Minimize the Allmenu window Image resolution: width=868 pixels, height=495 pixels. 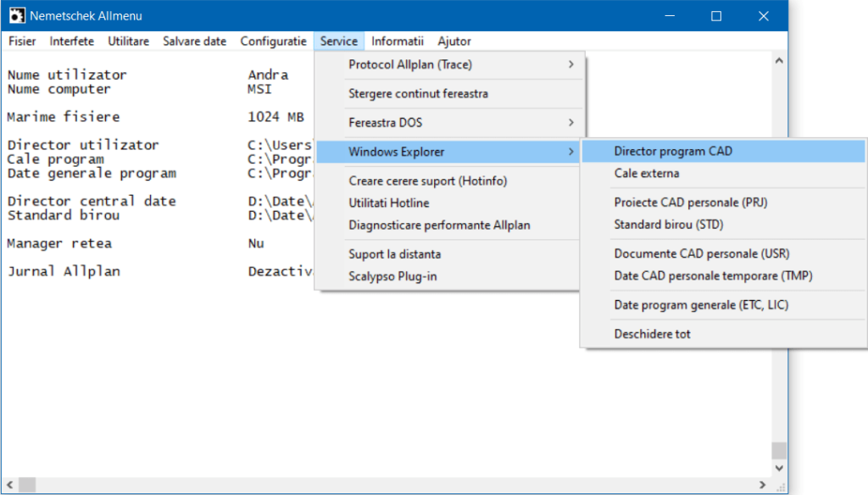[670, 15]
